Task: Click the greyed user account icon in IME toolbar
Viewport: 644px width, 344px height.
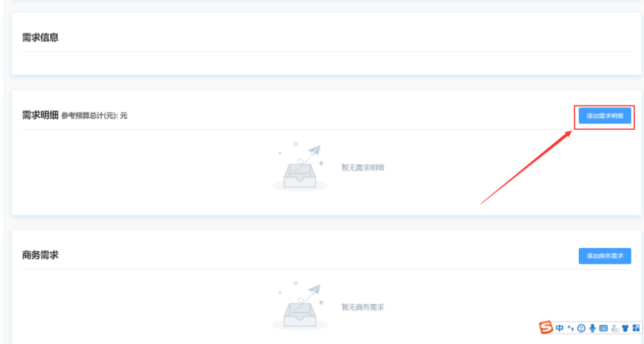Action: 615,328
